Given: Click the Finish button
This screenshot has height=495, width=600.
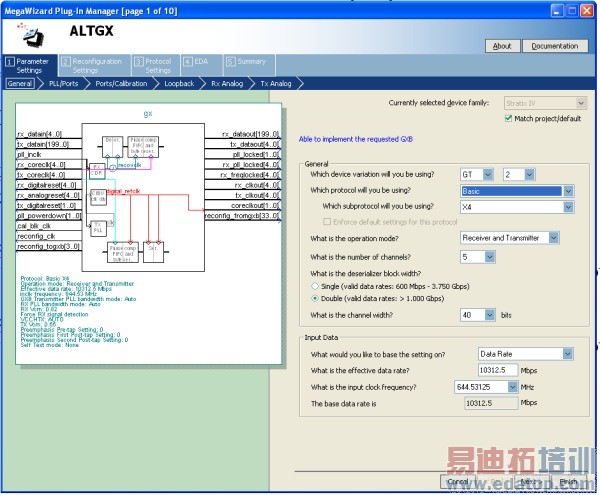Looking at the screenshot, I should coord(568,482).
